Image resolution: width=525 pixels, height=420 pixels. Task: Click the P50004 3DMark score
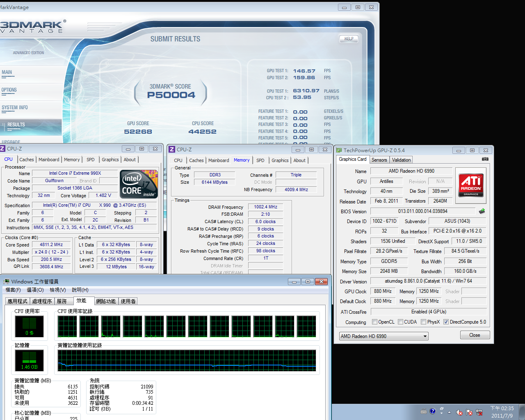171,95
